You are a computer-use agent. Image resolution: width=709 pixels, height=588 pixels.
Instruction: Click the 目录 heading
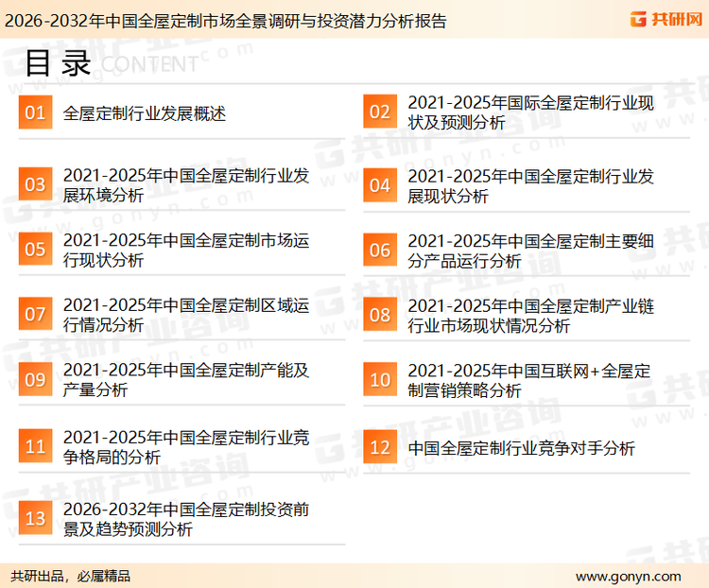point(59,63)
